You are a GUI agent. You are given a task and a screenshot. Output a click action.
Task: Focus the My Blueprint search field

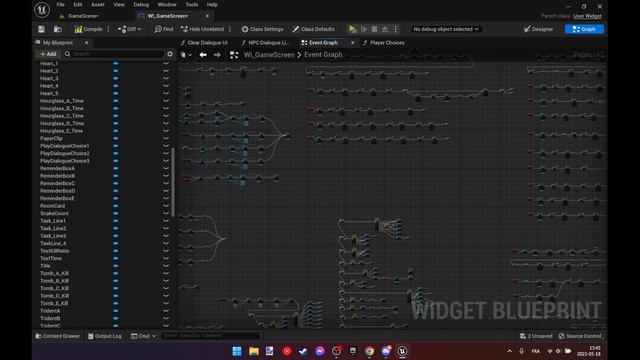click(114, 54)
